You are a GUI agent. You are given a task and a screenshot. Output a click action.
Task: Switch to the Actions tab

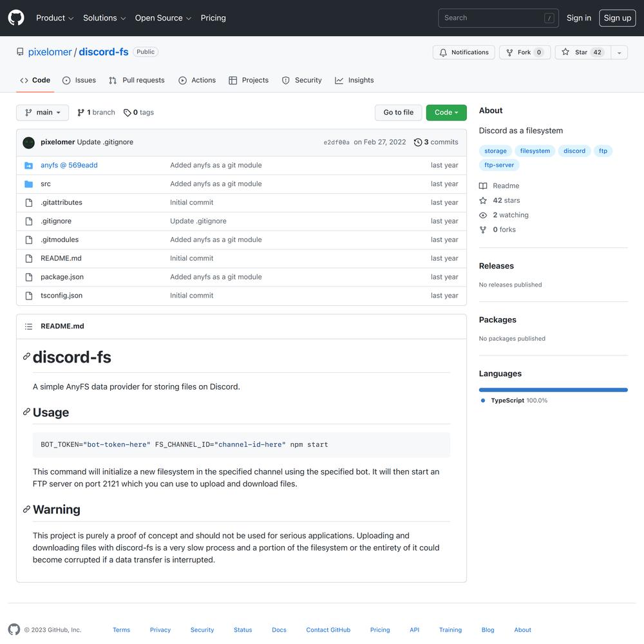click(197, 80)
